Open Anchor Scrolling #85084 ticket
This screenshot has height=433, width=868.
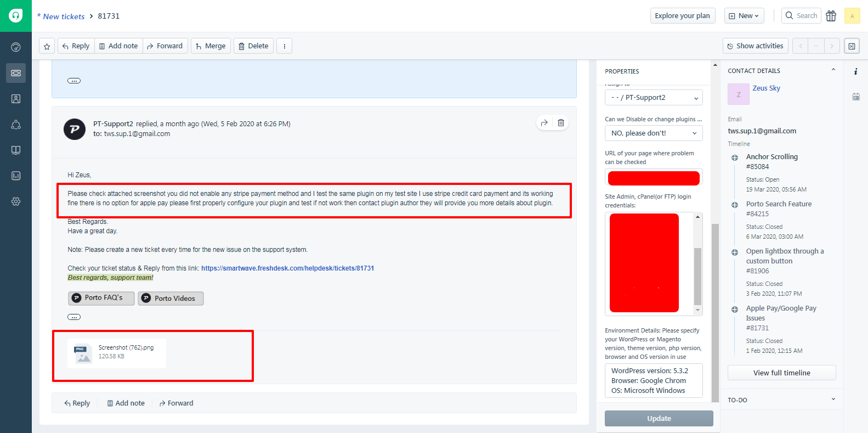(771, 162)
